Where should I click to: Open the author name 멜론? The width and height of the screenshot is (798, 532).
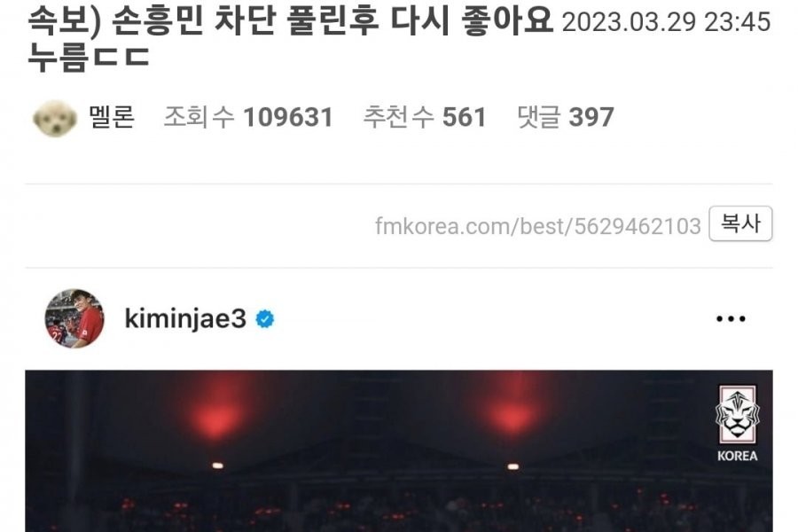112,117
